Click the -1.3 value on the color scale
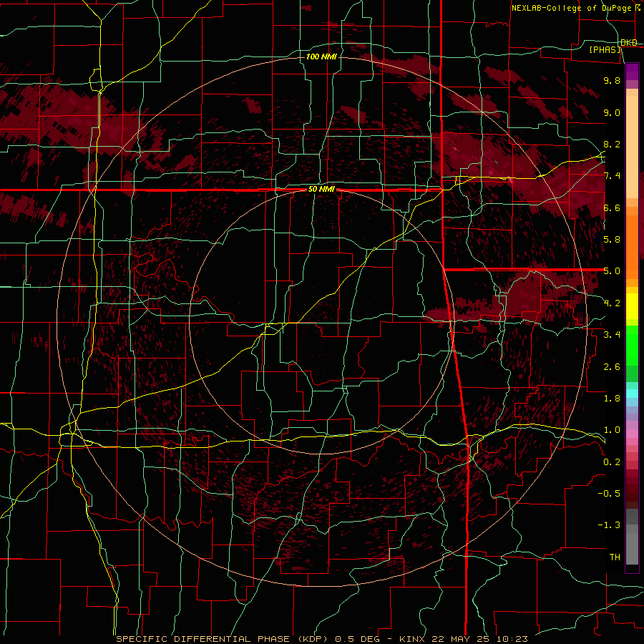 (609, 525)
